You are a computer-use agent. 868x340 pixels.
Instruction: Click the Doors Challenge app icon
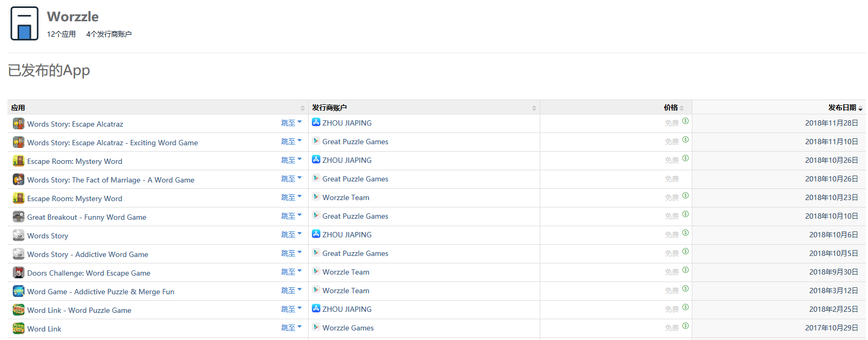19,273
